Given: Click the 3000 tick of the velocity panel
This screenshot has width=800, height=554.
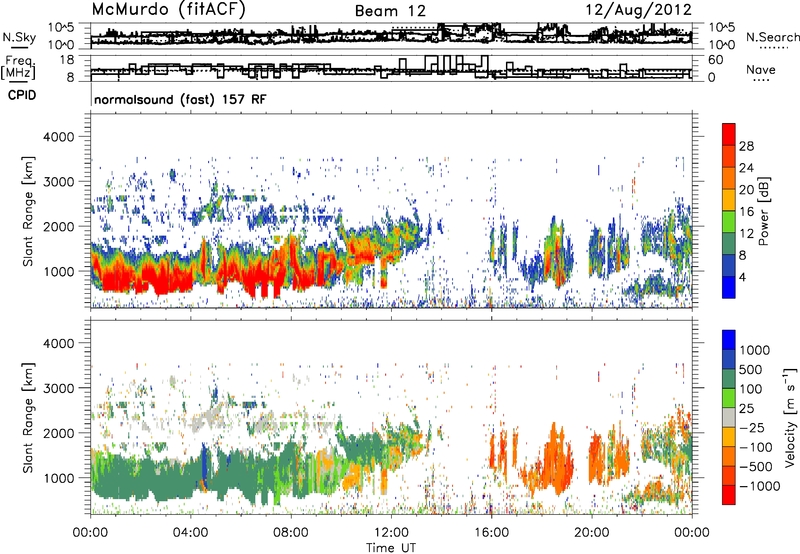Looking at the screenshot, I should [59, 388].
